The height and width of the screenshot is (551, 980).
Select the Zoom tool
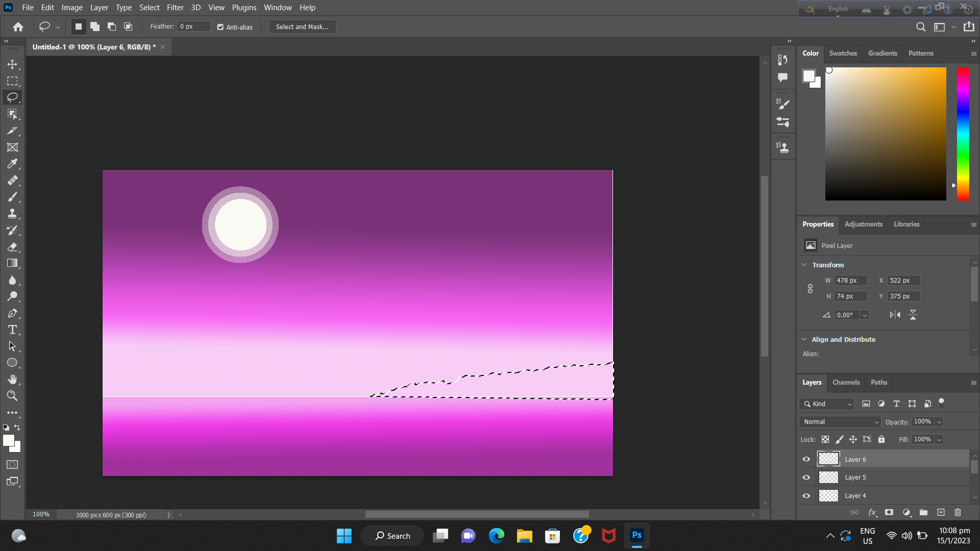click(13, 396)
